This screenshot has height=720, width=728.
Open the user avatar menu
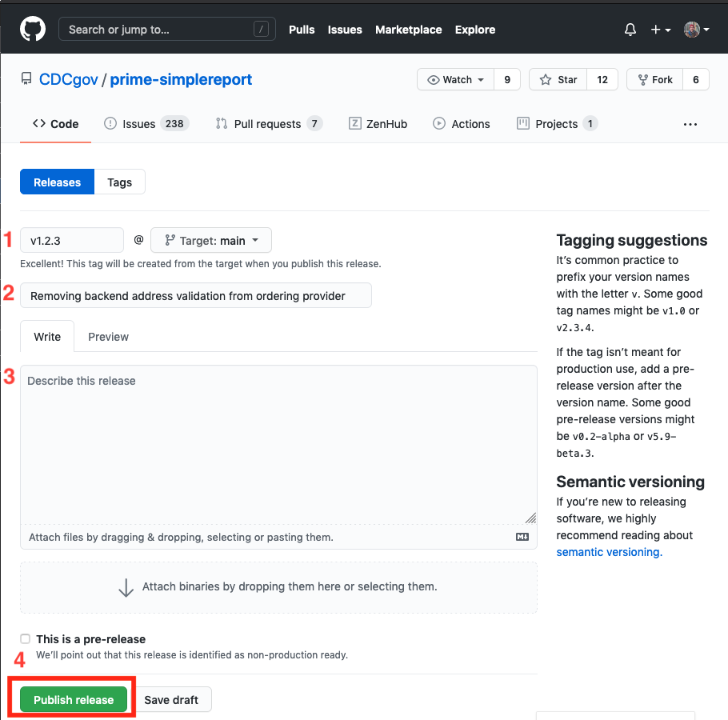pyautogui.click(x=696, y=30)
